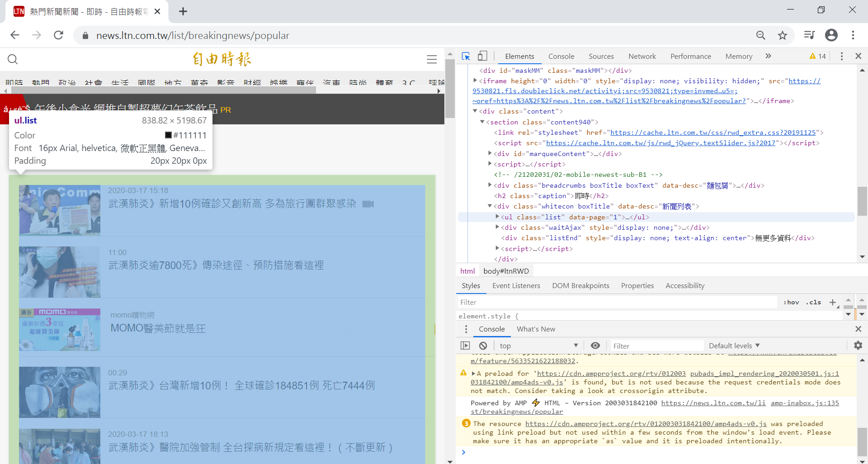Image resolution: width=868 pixels, height=464 pixels.
Task: Click the console Filter field
Action: tap(657, 346)
